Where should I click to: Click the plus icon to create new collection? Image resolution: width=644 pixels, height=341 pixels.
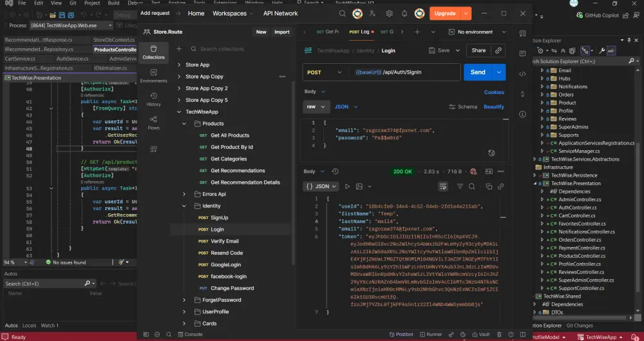coord(179,49)
